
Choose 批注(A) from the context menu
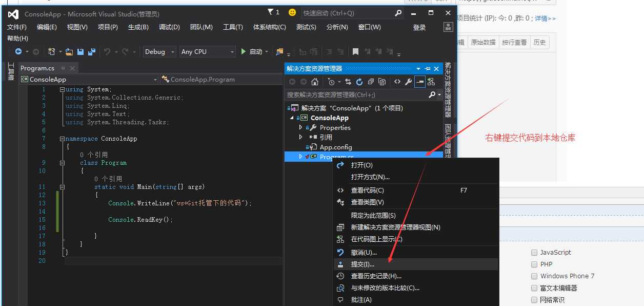pos(415,299)
